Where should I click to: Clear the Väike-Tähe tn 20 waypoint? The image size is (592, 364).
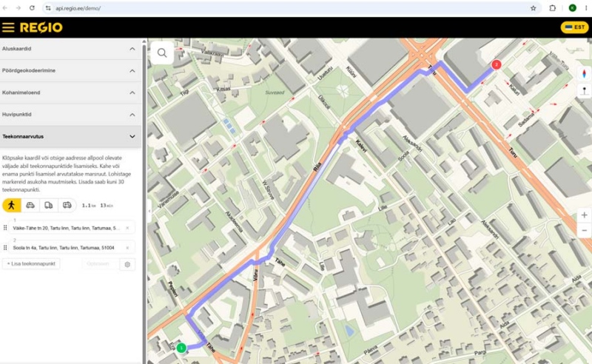click(127, 228)
